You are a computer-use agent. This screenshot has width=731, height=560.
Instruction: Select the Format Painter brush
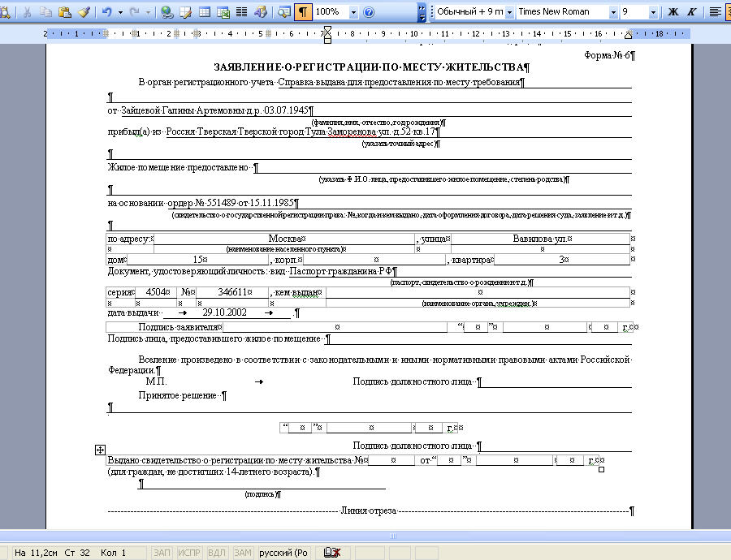pyautogui.click(x=84, y=12)
